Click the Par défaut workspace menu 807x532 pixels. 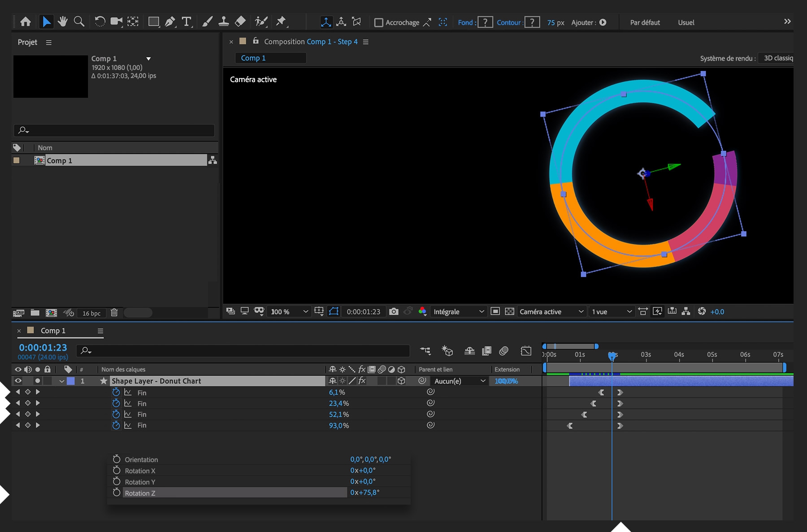[644, 22]
